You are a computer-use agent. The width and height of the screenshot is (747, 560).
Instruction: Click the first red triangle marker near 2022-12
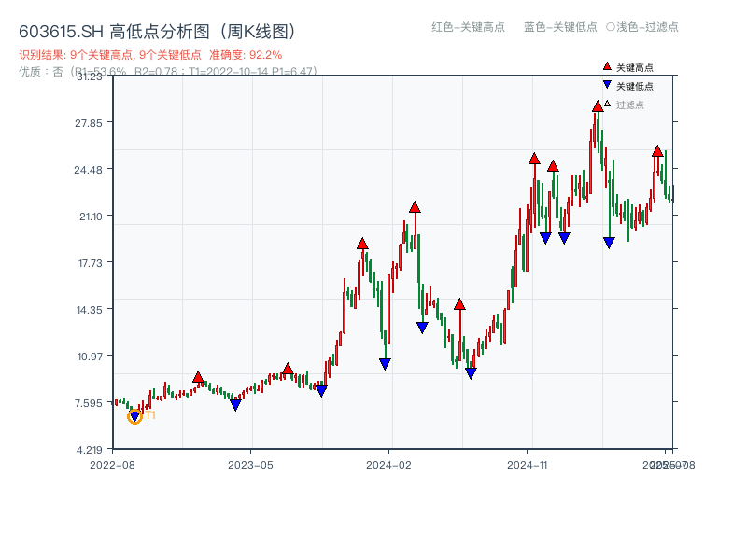(x=198, y=377)
